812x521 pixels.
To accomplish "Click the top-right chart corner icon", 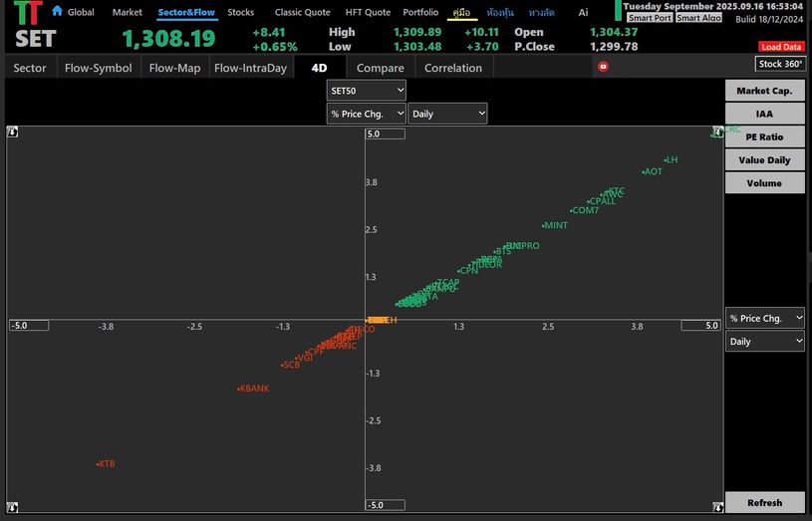I will tap(717, 132).
